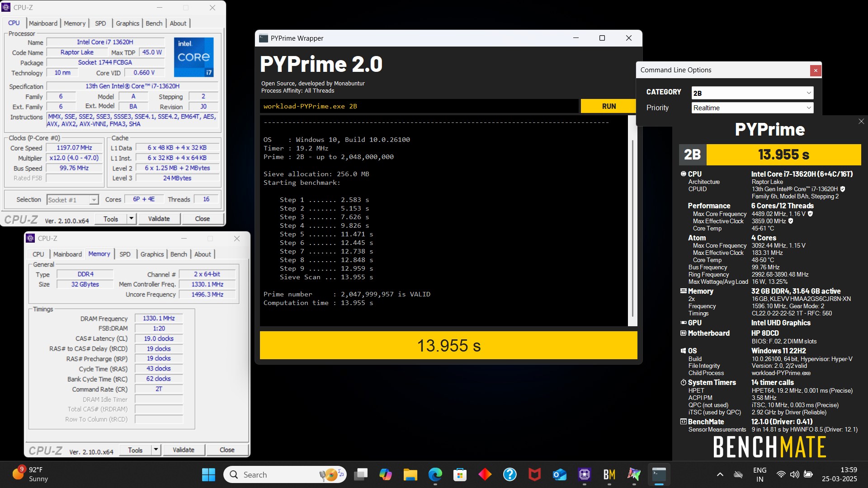Open SPD tab in lower CPU-Z window

pos(125,254)
